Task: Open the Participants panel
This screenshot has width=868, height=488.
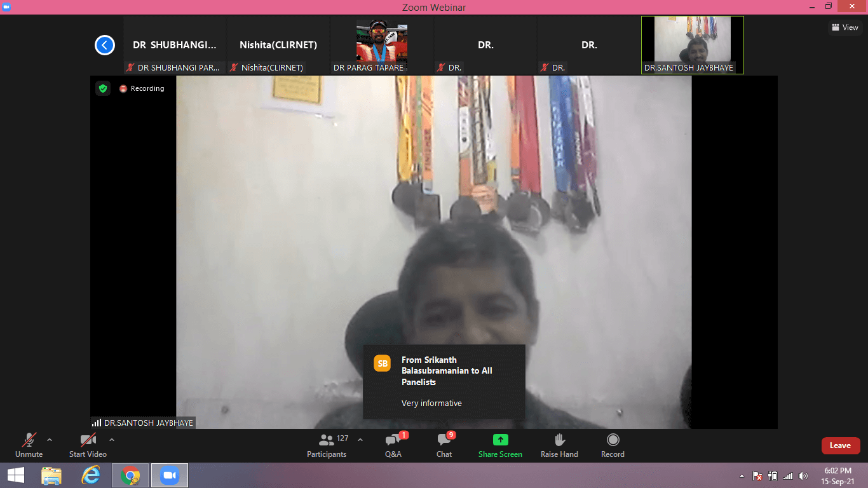Action: coord(327,445)
